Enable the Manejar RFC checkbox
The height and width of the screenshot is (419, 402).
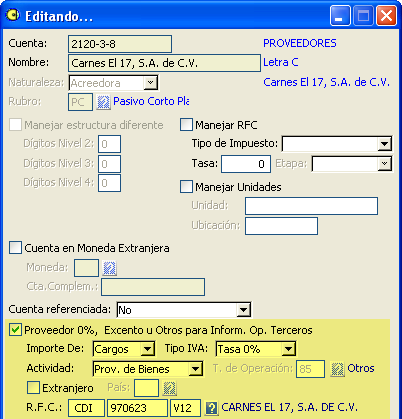(x=186, y=125)
